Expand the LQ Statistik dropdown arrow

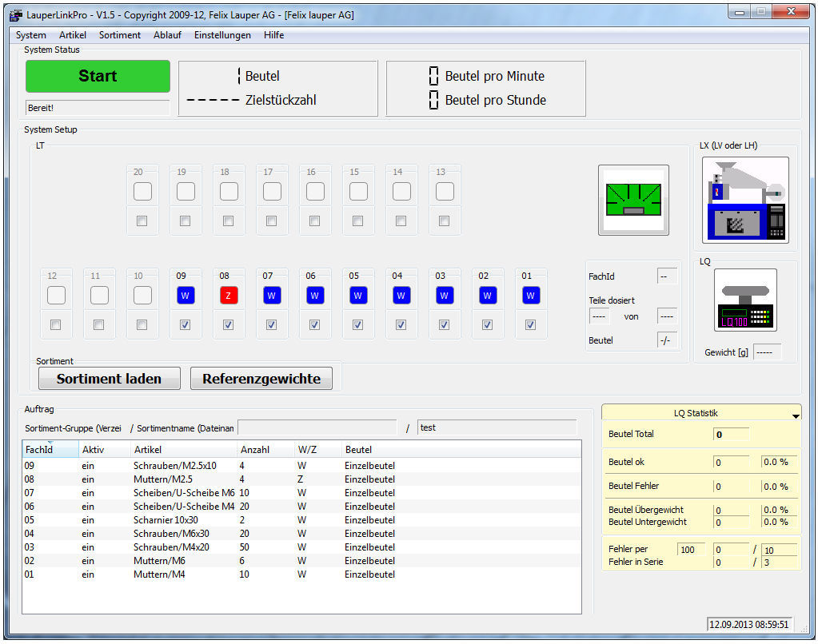click(796, 415)
